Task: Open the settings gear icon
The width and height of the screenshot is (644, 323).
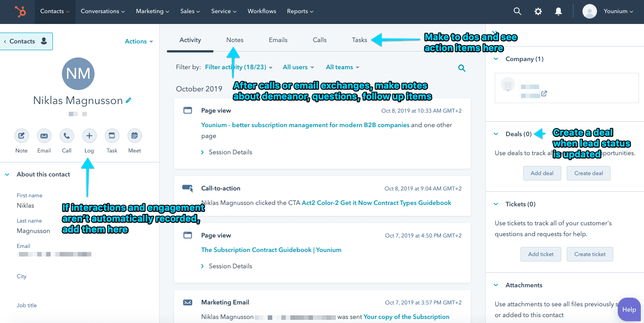Action: (x=538, y=11)
